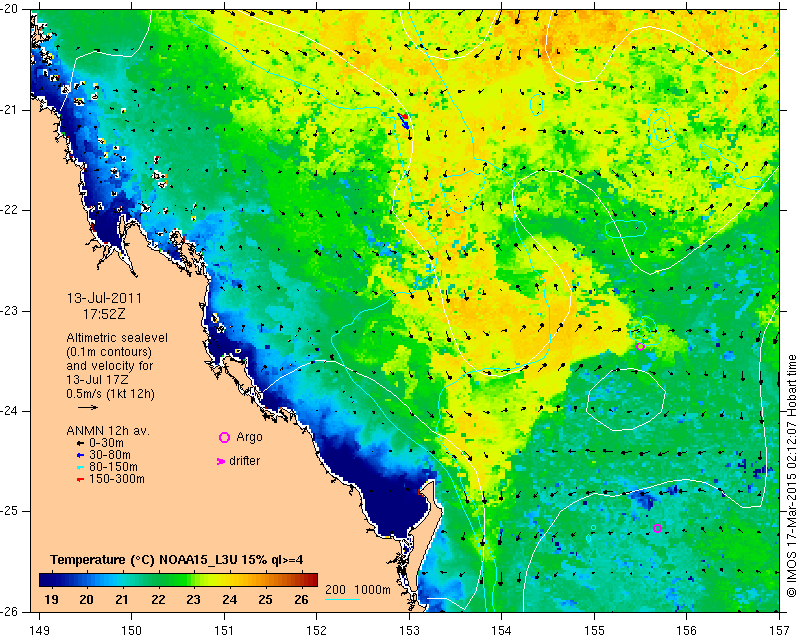The height and width of the screenshot is (640, 800).
Task: Click the 'drifter' legend label
Action: click(244, 461)
